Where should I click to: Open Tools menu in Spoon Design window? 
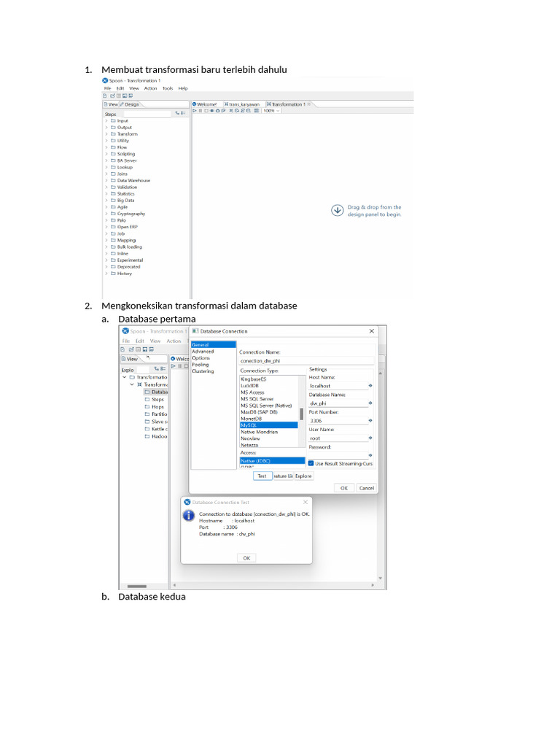(168, 88)
